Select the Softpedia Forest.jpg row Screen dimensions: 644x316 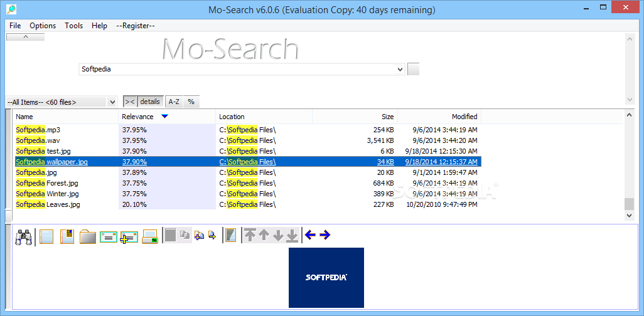tap(247, 183)
